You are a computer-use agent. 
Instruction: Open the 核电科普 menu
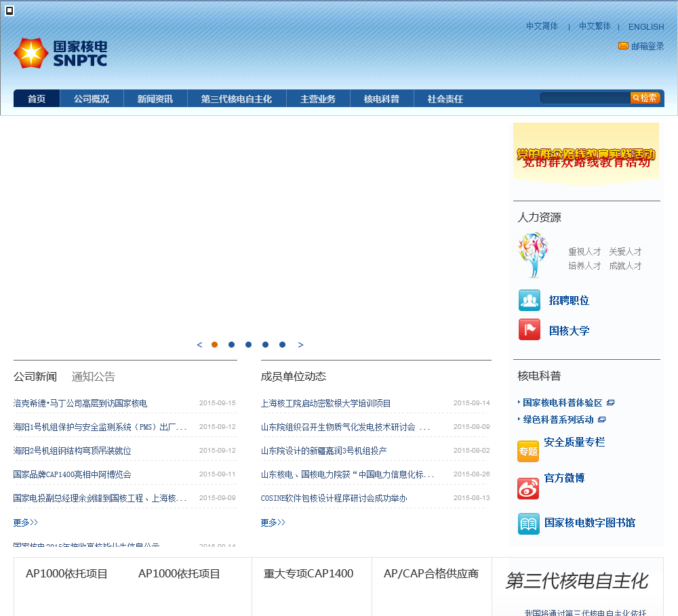381,98
